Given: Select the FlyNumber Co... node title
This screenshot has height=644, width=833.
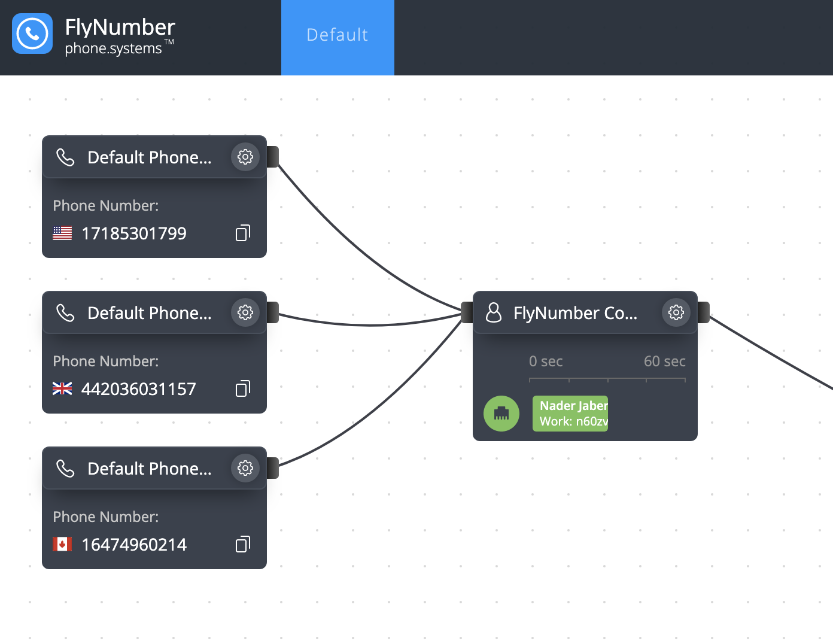Looking at the screenshot, I should [x=575, y=313].
